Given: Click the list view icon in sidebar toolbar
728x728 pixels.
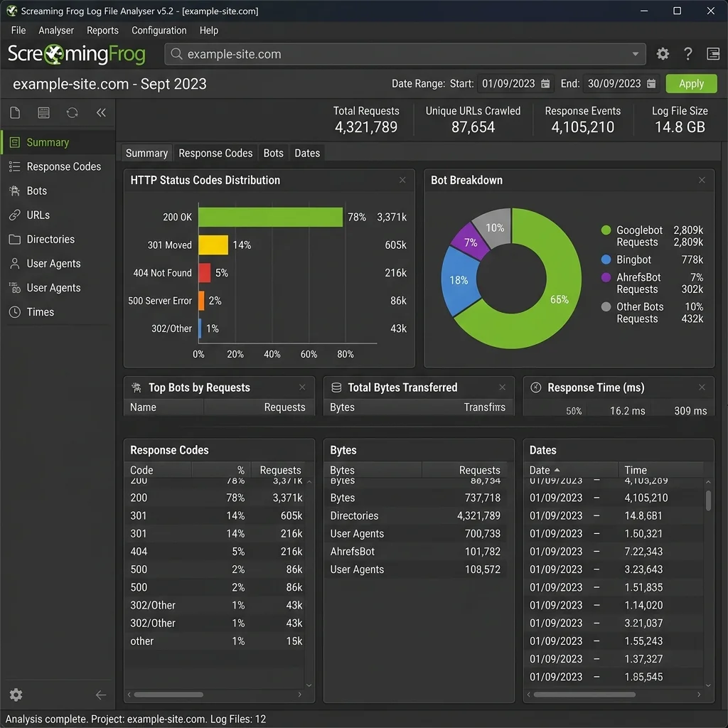Looking at the screenshot, I should pyautogui.click(x=43, y=113).
